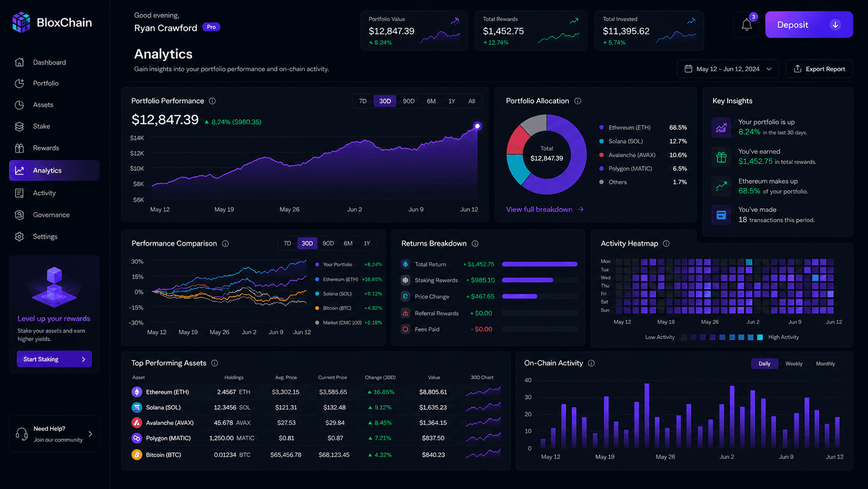Click info icon next to Performance Comparison

(225, 243)
